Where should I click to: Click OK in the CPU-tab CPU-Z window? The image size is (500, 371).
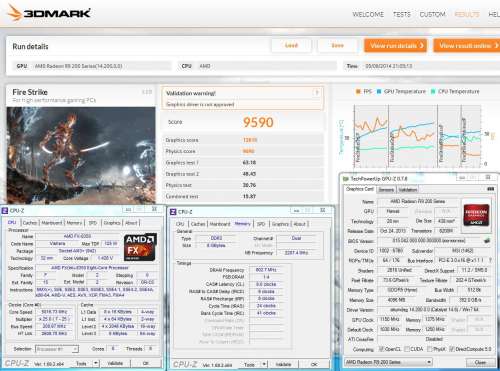[146, 363]
